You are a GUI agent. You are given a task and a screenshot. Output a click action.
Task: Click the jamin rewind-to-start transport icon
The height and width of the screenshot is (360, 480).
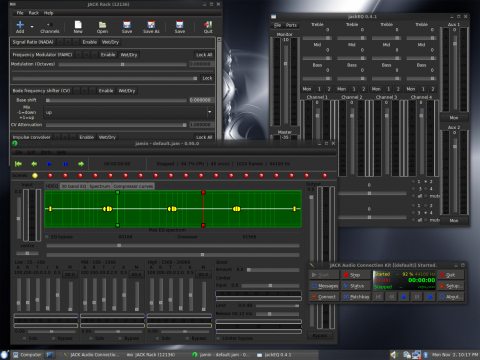coord(18,164)
